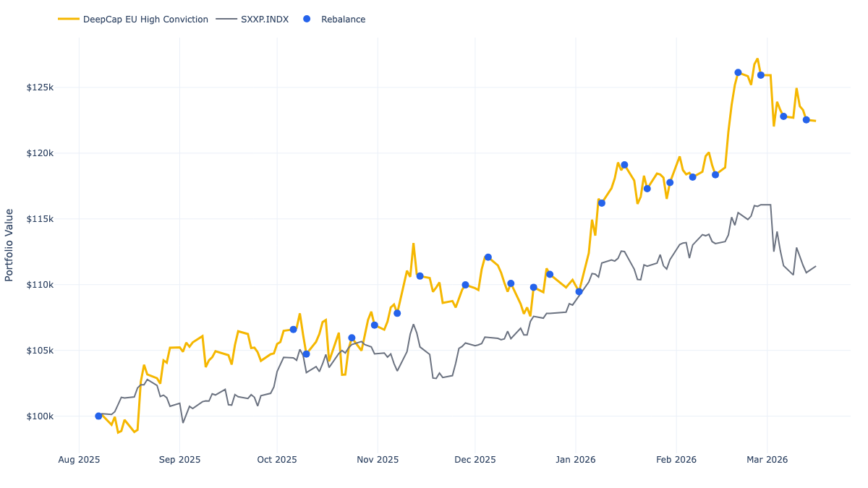This screenshot has height=488, width=868.
Task: Click the final rebalance marker near Mar 2026
Action: (806, 120)
